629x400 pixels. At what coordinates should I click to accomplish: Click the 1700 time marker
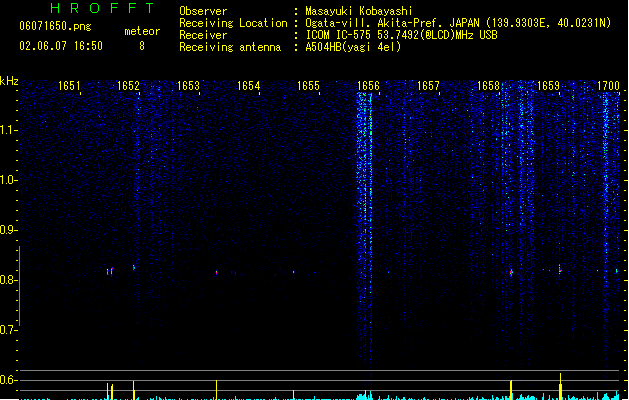point(608,86)
